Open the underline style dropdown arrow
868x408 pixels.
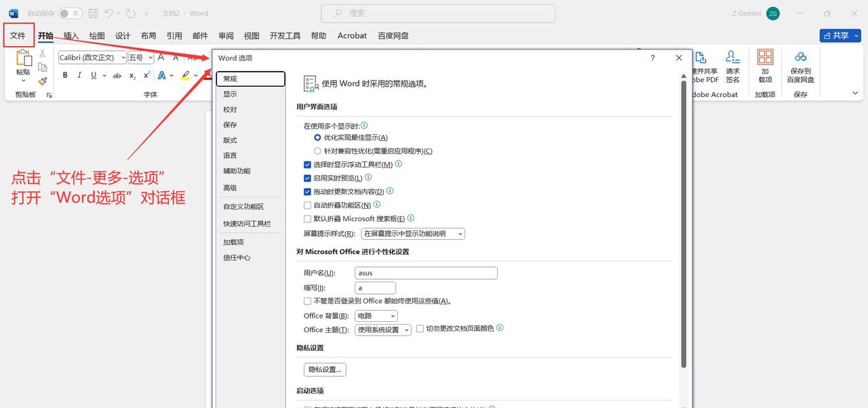tap(104, 75)
